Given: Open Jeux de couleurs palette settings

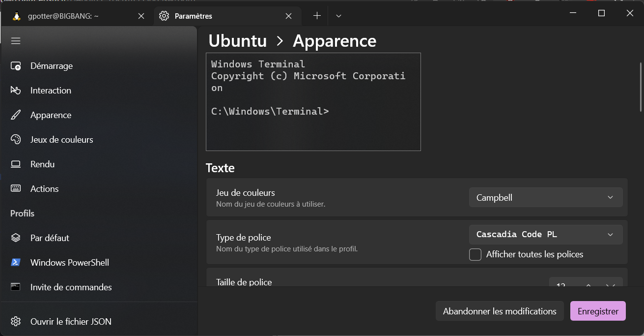Looking at the screenshot, I should (99, 140).
